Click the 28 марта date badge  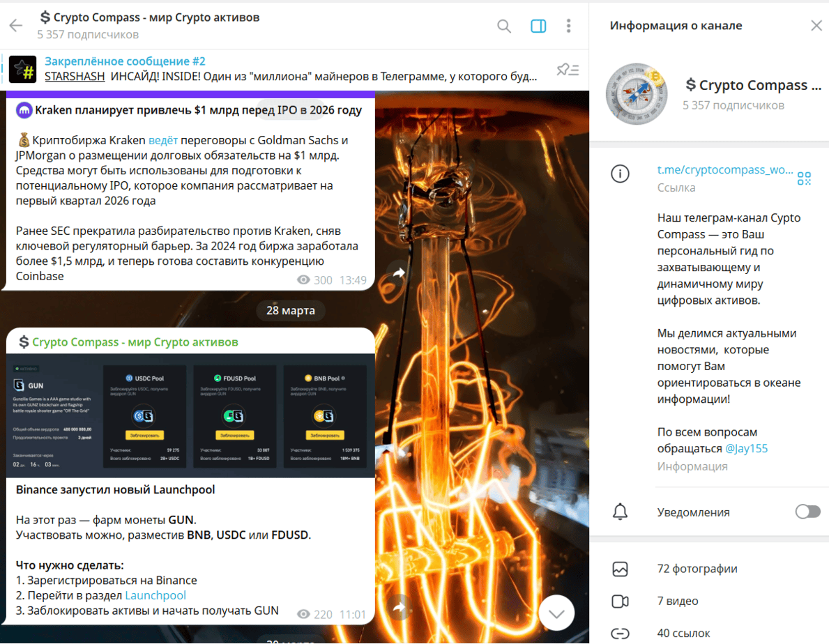click(x=290, y=311)
